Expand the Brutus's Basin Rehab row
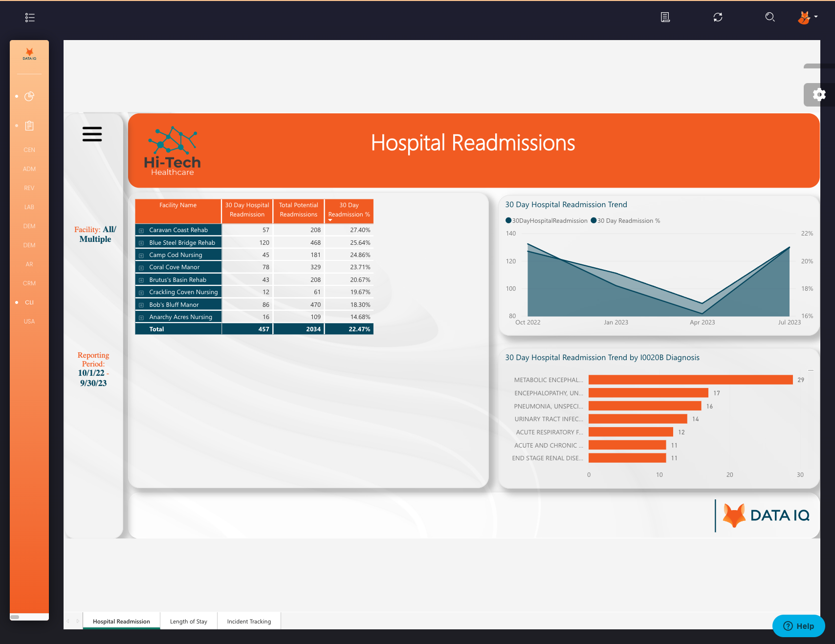Viewport: 835px width, 644px height. tap(141, 280)
